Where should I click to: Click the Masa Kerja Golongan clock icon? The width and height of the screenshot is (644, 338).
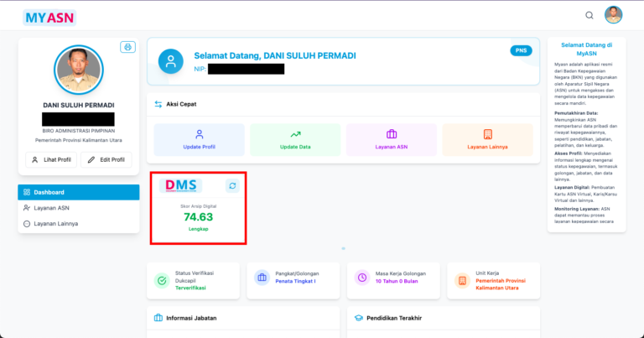(362, 278)
